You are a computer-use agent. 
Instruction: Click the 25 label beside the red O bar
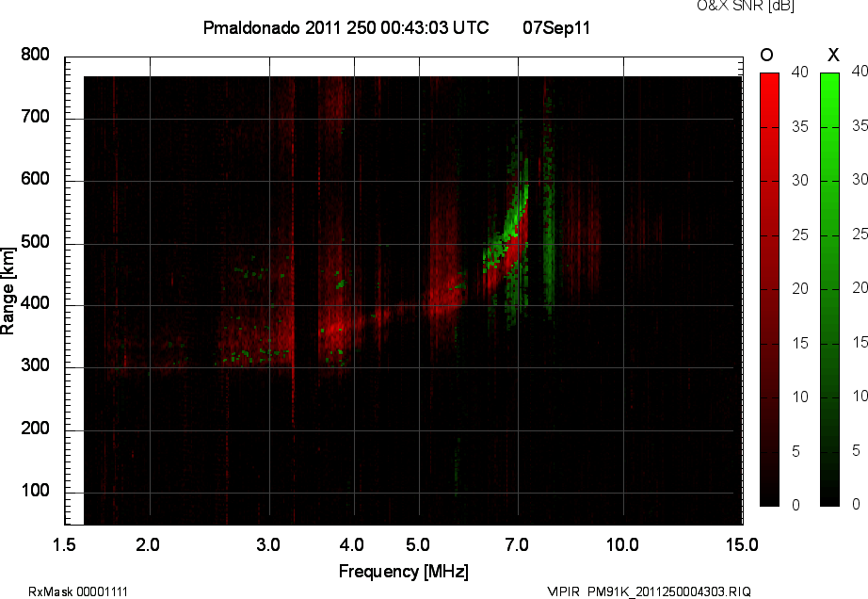(x=800, y=235)
